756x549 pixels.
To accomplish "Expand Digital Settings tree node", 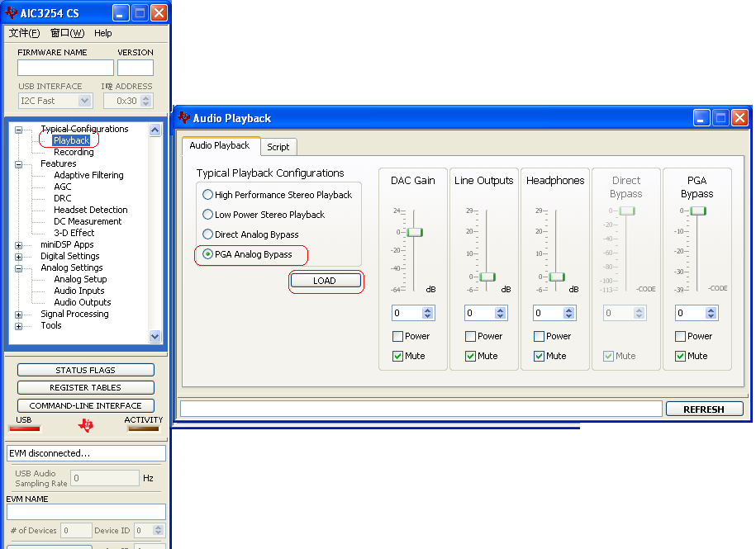I will pos(18,257).
